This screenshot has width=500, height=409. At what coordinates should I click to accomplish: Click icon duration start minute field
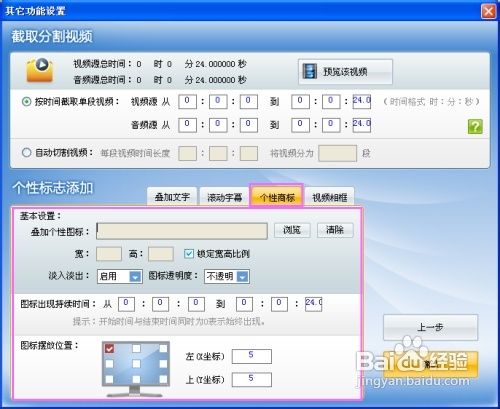coord(160,304)
